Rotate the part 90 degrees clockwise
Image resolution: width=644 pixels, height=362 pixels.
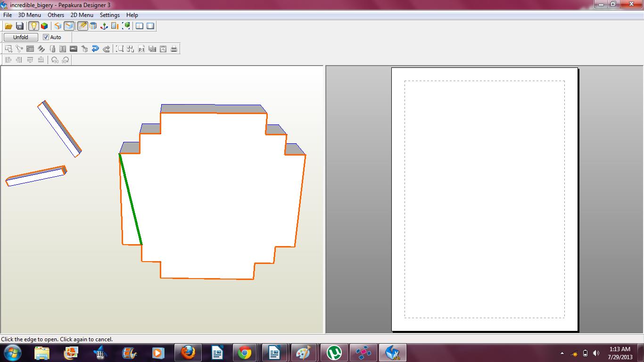[66, 60]
